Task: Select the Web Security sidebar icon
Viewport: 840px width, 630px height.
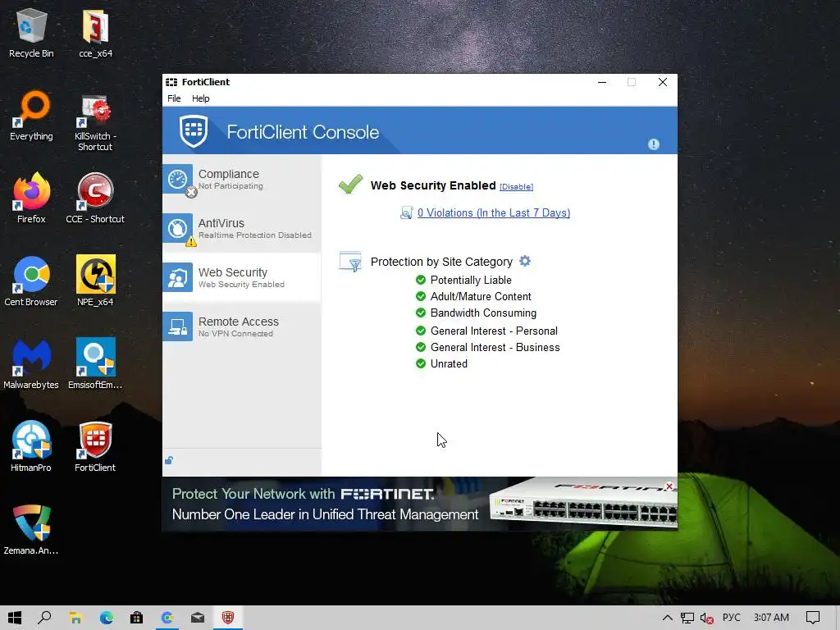Action: tap(178, 277)
